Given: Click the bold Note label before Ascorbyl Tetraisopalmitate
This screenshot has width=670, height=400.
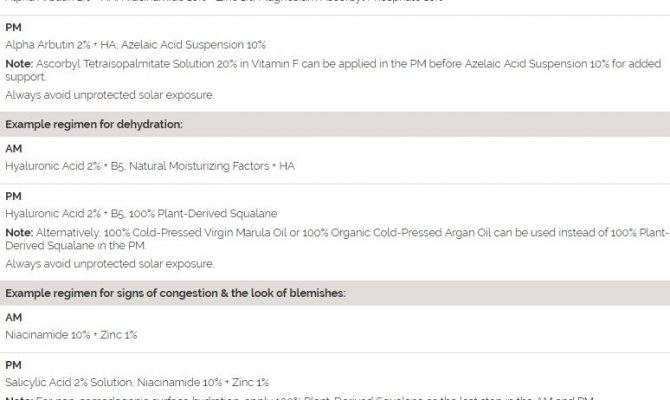Looking at the screenshot, I should pyautogui.click(x=18, y=63).
